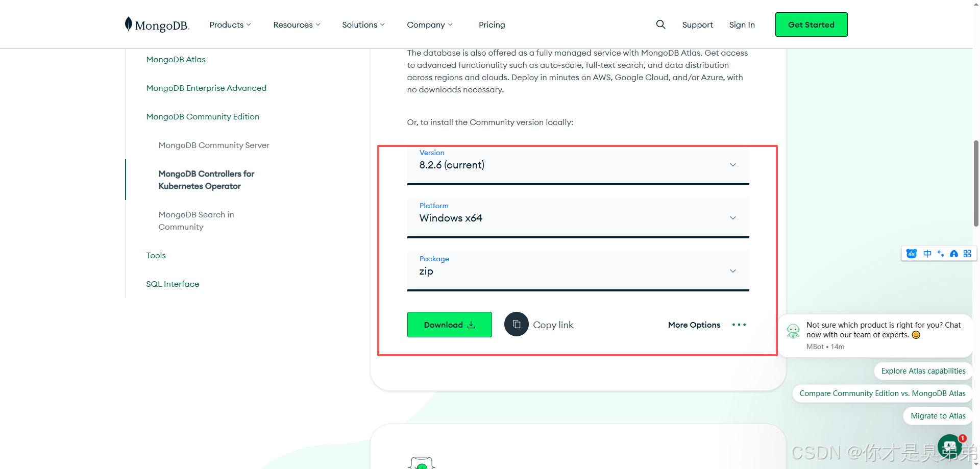This screenshot has width=980, height=469.
Task: Expand the Company menu
Action: pyautogui.click(x=430, y=24)
